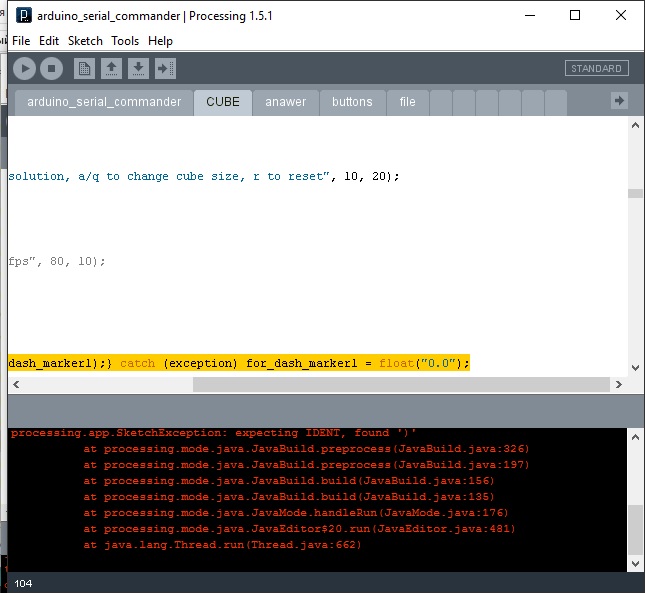Open the tab options arrow menu
The height and width of the screenshot is (593, 645).
pyautogui.click(x=619, y=101)
